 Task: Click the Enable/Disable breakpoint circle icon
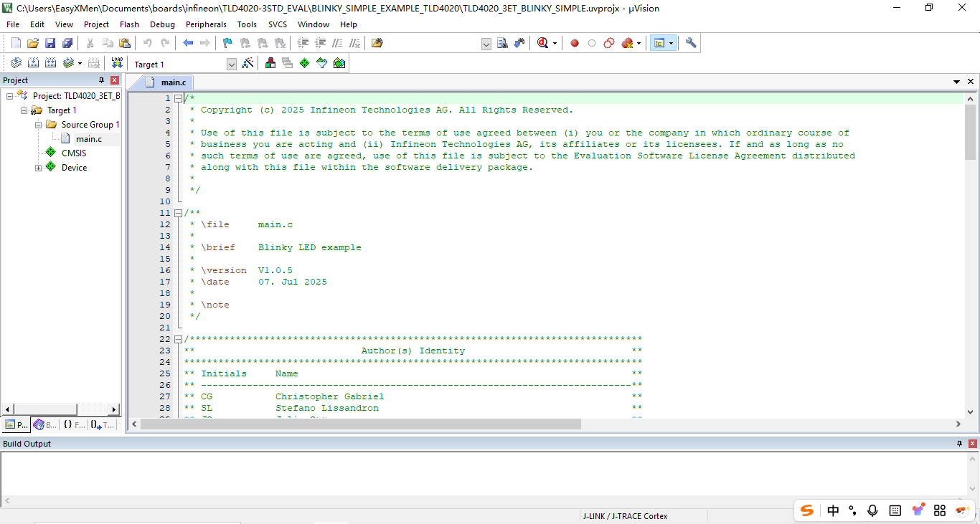[x=592, y=43]
